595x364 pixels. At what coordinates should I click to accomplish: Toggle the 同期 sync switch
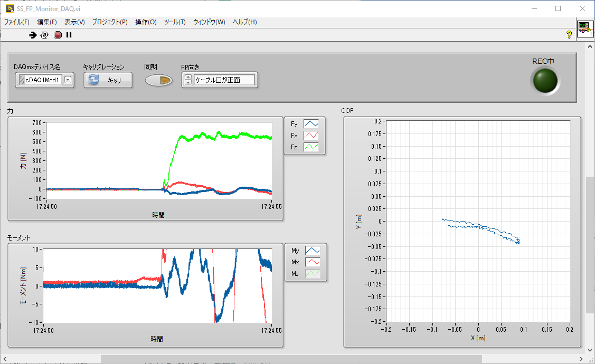158,80
